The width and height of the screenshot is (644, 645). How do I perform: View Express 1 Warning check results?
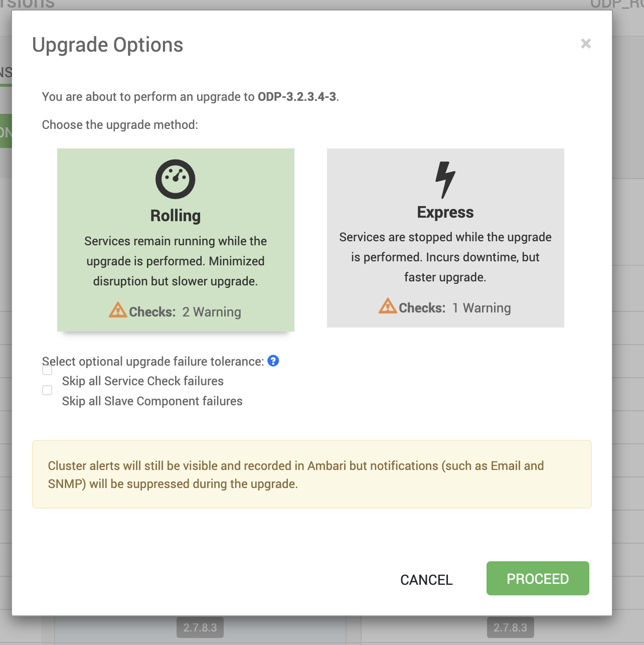481,308
